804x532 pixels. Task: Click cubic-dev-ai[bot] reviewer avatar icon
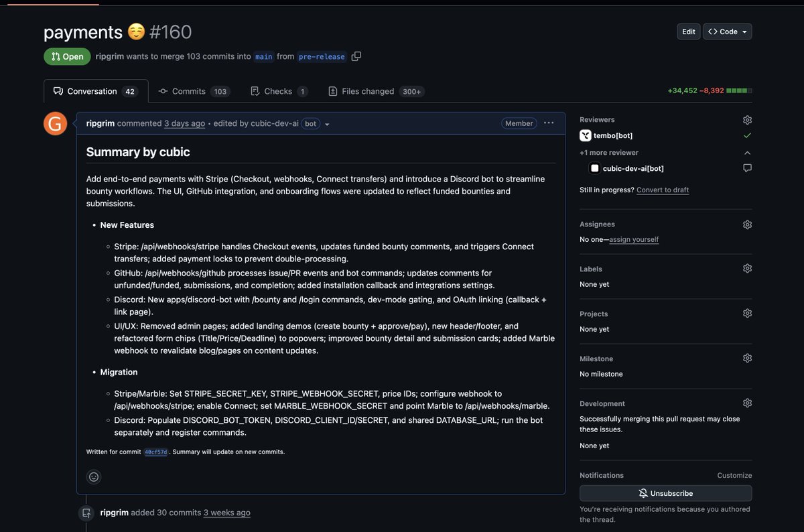[594, 168]
